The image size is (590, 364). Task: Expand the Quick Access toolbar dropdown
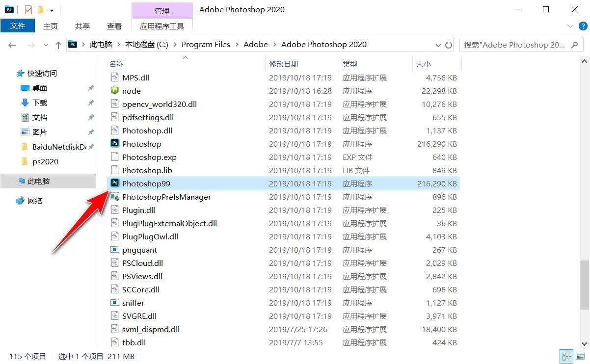pos(51,10)
